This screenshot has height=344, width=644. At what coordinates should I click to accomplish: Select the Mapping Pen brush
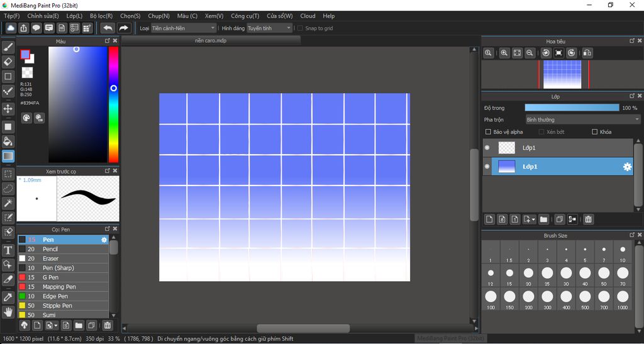[x=63, y=287]
